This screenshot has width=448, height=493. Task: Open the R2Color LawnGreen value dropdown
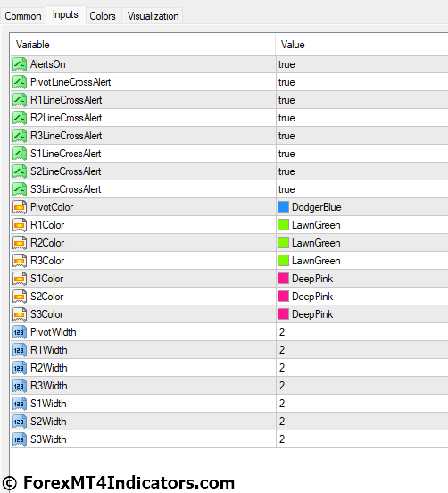tap(362, 243)
